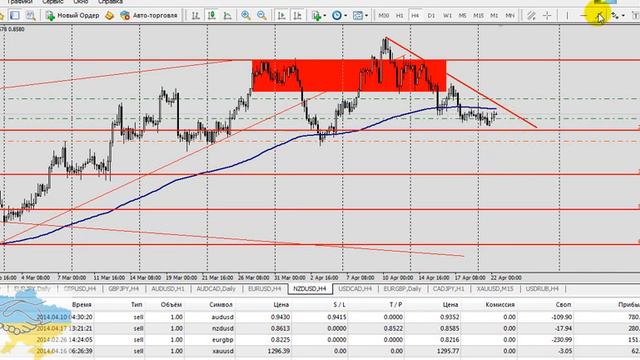Open MetaEditor via the yellow book icon
640x360 pixels.
(x=109, y=16)
